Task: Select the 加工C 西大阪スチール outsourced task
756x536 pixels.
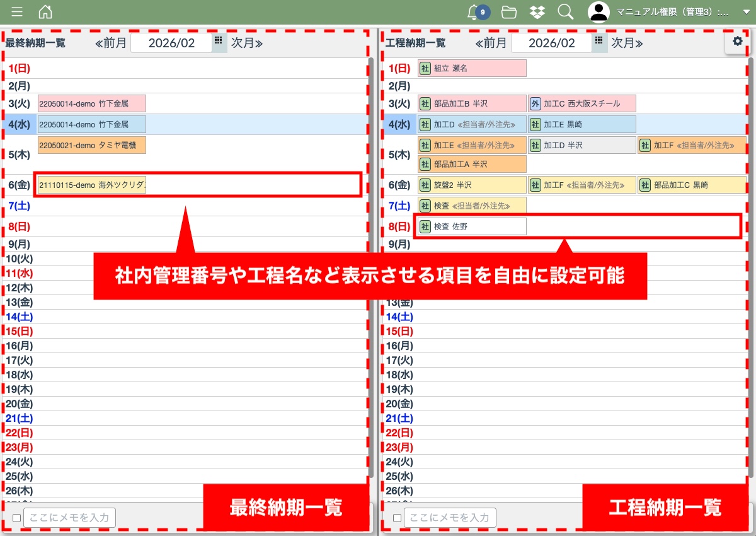Action: pyautogui.click(x=582, y=103)
